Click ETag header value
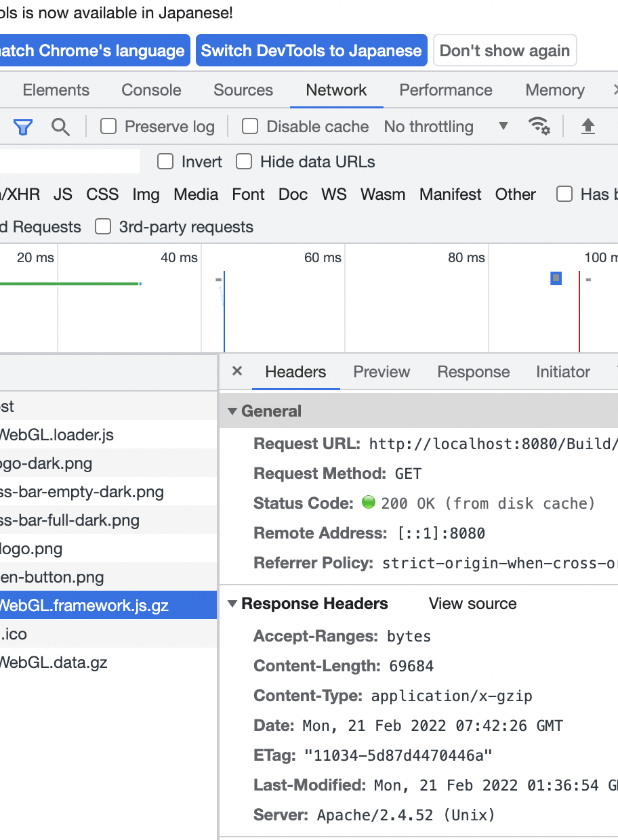Image resolution: width=618 pixels, height=840 pixels. click(x=398, y=755)
